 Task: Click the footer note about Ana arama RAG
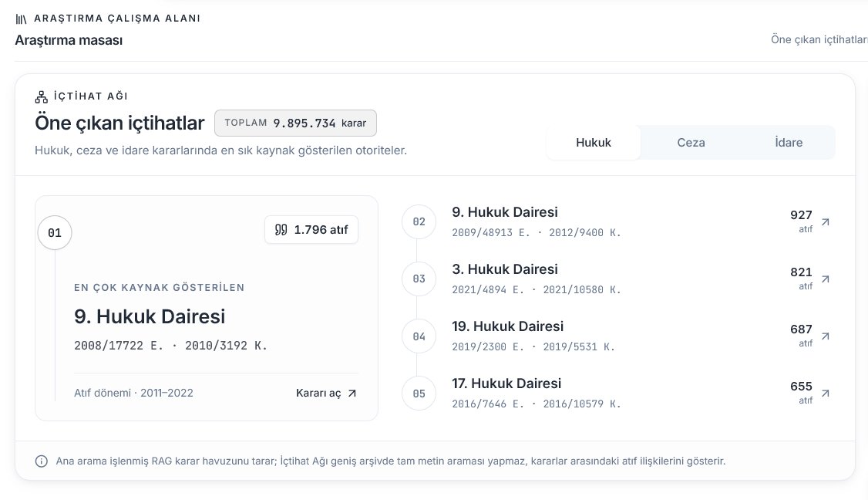point(390,461)
